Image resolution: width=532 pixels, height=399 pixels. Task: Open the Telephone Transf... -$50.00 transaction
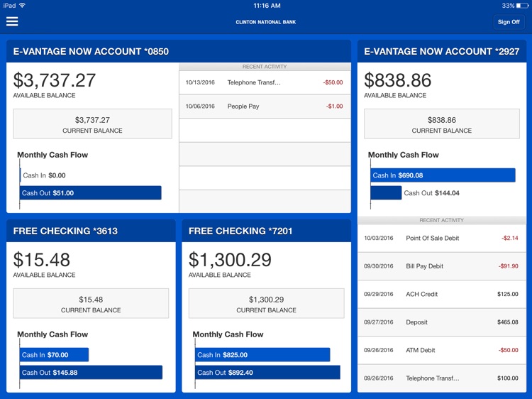pos(265,82)
